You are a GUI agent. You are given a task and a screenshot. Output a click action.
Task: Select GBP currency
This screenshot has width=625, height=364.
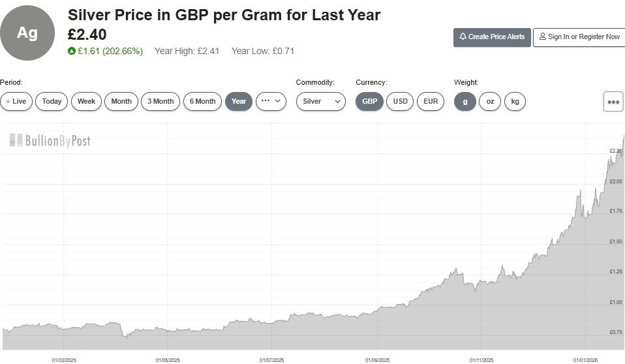(369, 102)
